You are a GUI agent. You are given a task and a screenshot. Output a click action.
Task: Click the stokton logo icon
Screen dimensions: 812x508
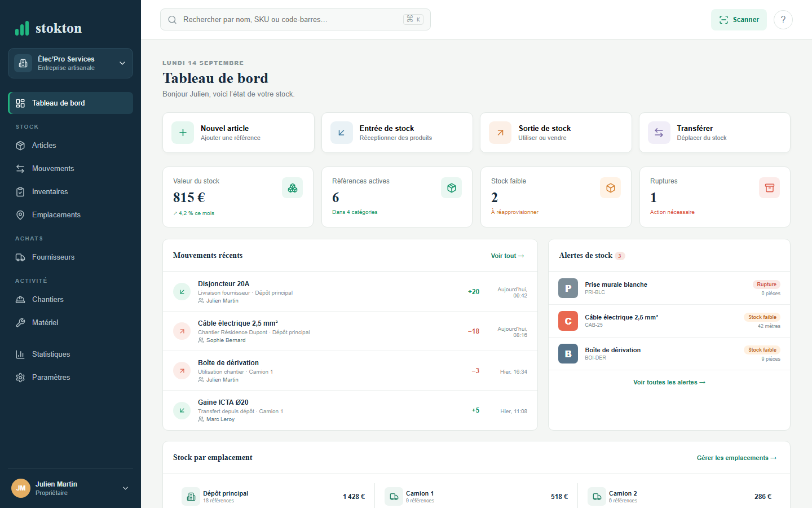[22, 28]
